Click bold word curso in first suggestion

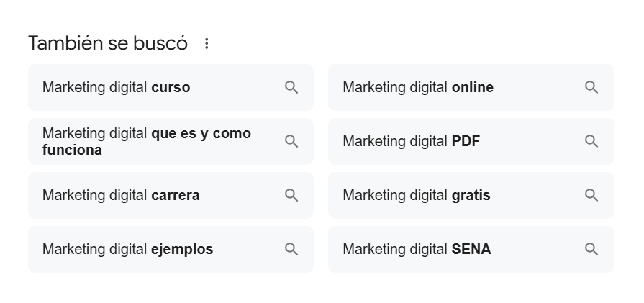coord(171,88)
